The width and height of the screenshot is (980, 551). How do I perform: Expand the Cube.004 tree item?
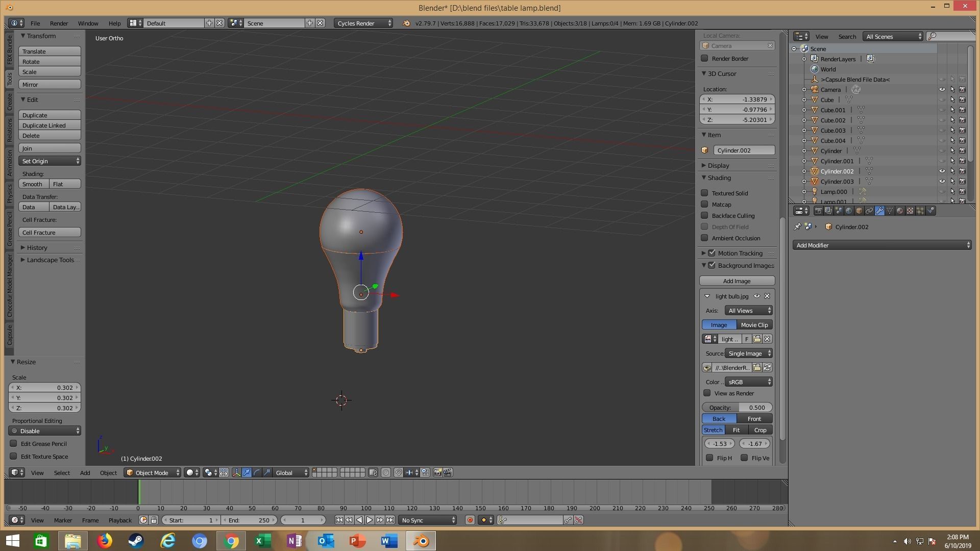coord(804,141)
